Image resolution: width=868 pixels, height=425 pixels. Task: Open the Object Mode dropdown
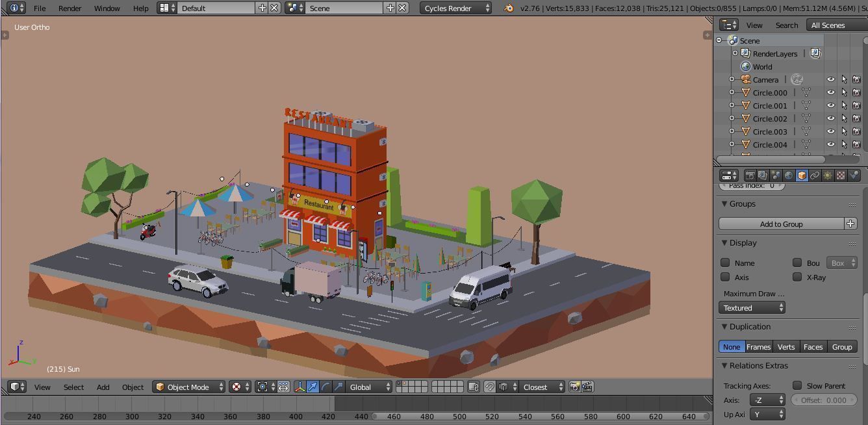(x=188, y=387)
